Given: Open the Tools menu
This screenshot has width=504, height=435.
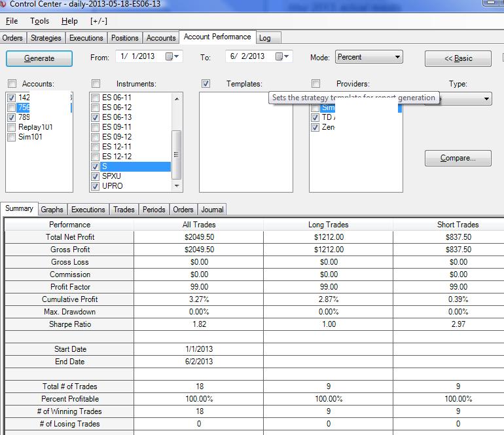Looking at the screenshot, I should 39,21.
